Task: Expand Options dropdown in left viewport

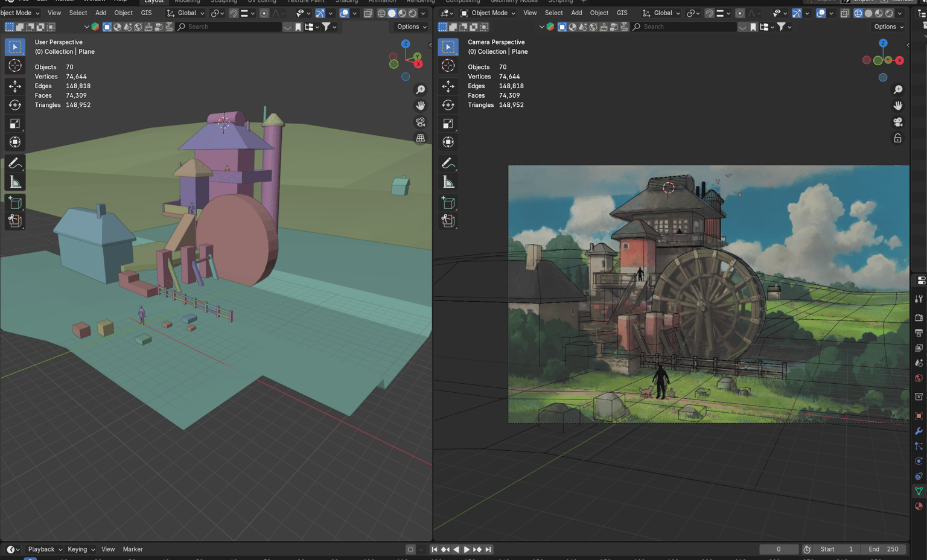Action: 412,27
